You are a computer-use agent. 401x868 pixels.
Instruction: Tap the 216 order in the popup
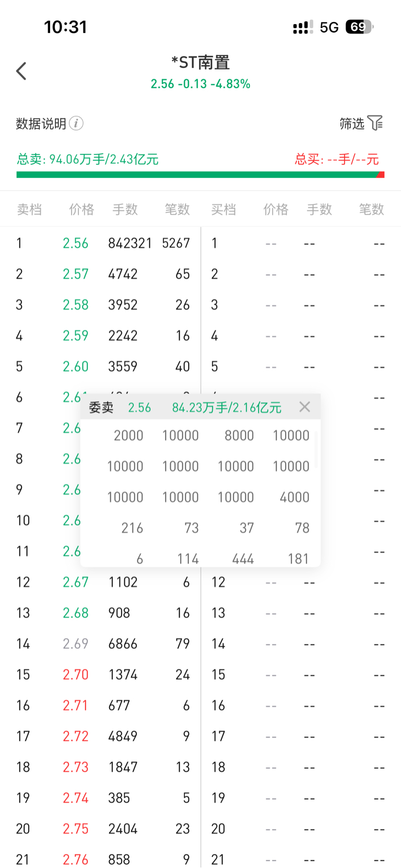pos(132,528)
